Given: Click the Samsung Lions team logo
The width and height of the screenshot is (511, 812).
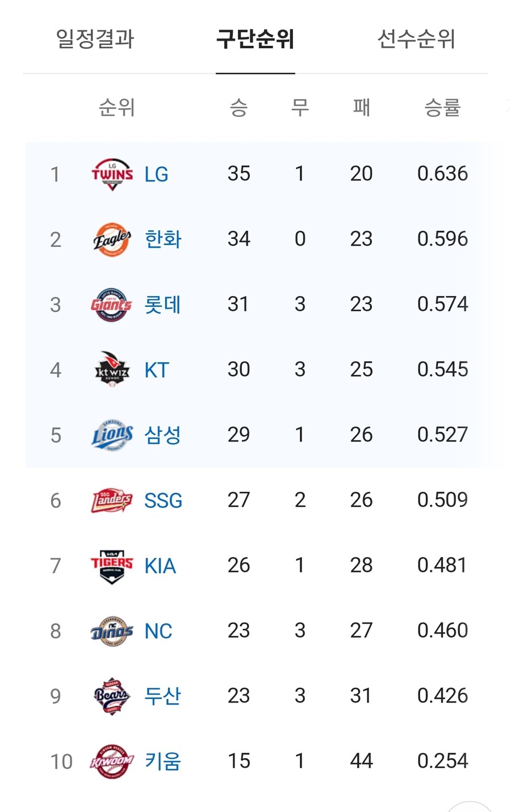Looking at the screenshot, I should coord(112,435).
